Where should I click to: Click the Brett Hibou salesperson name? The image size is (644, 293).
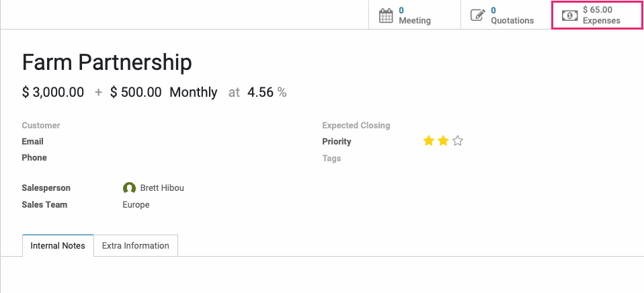tap(162, 188)
